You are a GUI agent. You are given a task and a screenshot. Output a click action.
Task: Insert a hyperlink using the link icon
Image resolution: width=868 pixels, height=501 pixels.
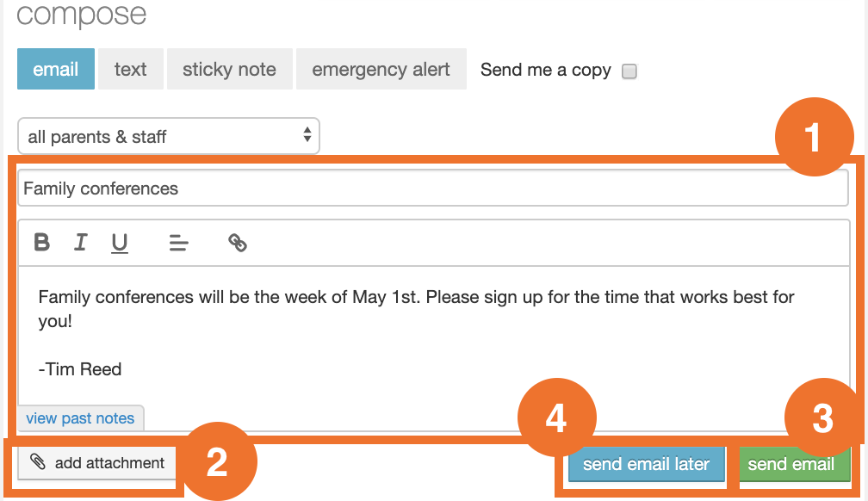pos(238,242)
